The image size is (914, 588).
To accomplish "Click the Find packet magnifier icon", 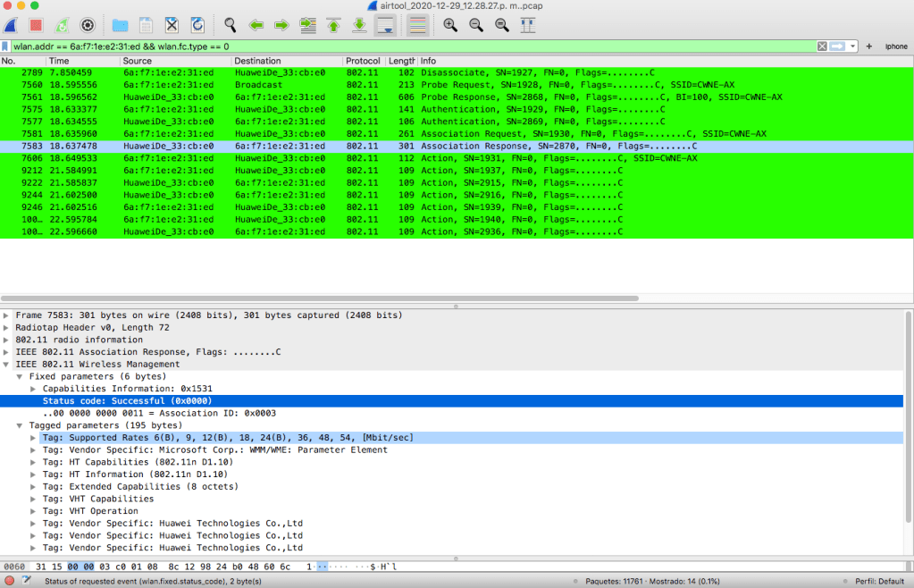I will [x=231, y=25].
